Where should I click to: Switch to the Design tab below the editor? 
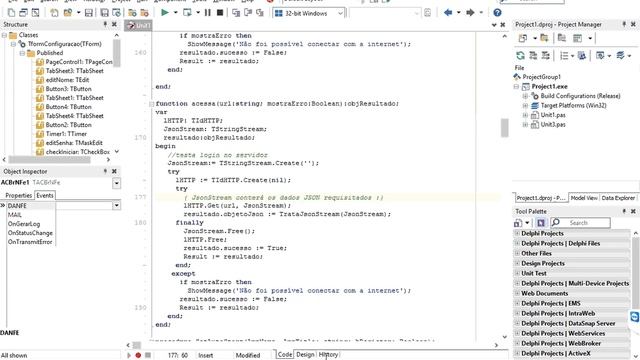pyautogui.click(x=305, y=355)
